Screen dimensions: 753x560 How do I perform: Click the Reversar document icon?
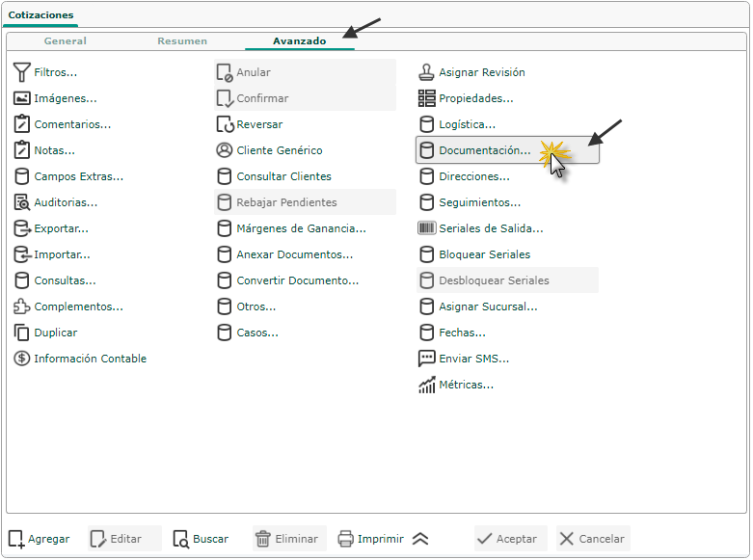(225, 124)
